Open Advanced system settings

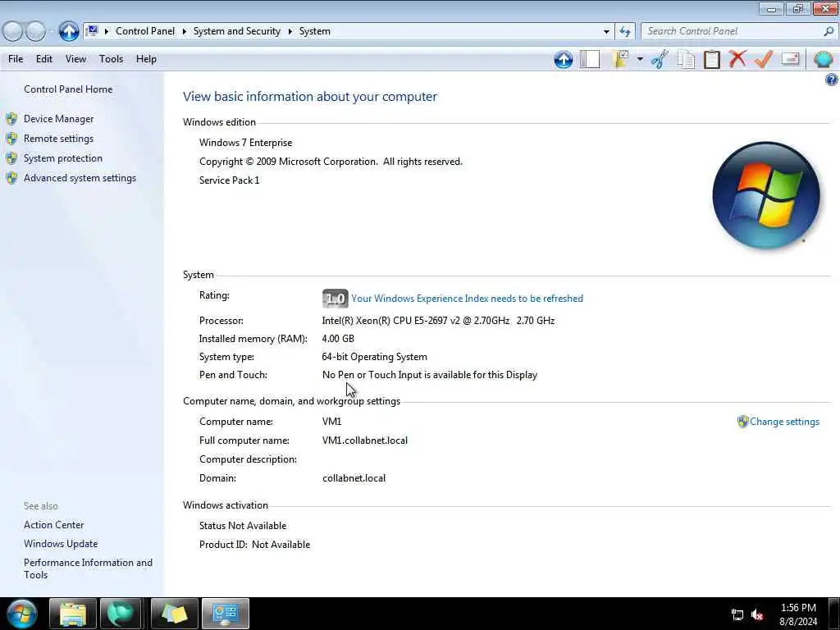80,178
